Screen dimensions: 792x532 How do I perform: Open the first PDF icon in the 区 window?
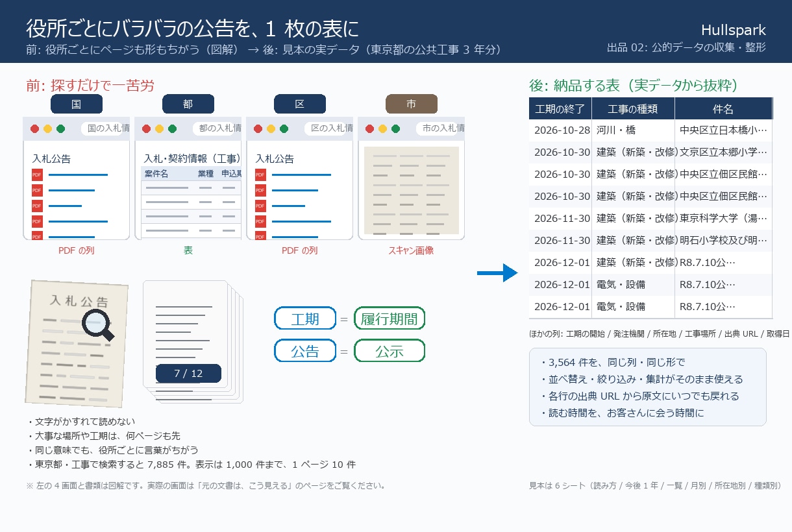(260, 175)
